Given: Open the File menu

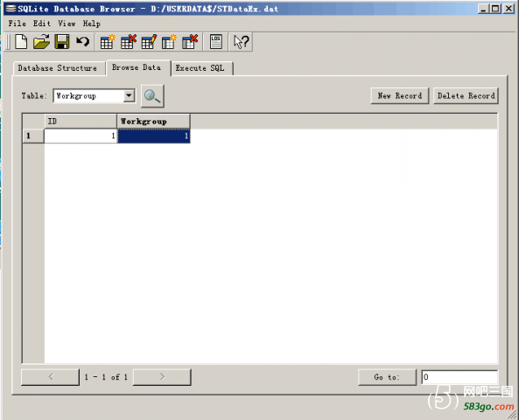Looking at the screenshot, I should [x=18, y=24].
